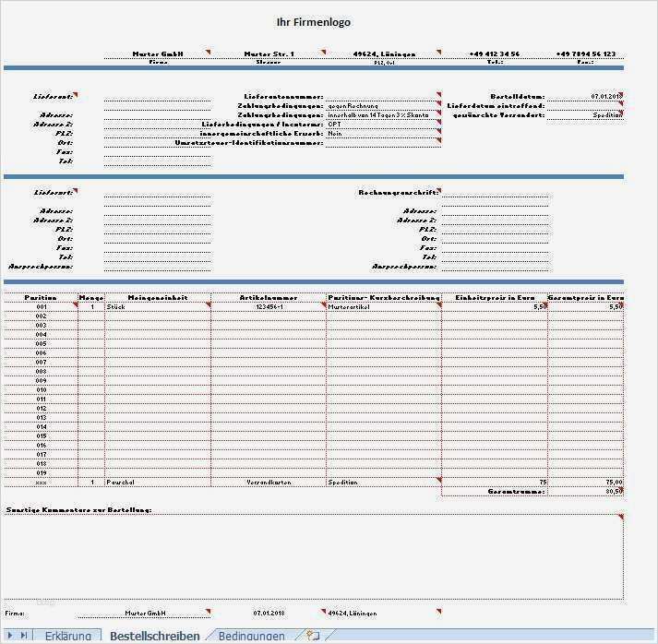The width and height of the screenshot is (658, 644).
Task: Select phone cell '+49 412 34 56'
Action: 495,54
